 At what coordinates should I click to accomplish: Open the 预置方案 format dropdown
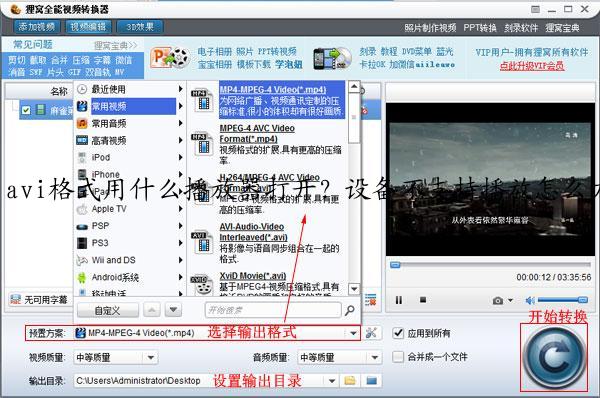pyautogui.click(x=353, y=333)
